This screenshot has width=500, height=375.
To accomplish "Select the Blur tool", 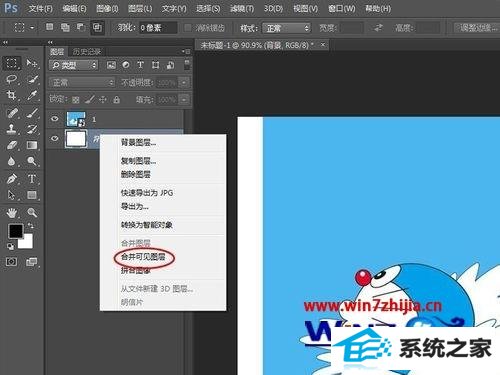I will click(12, 161).
